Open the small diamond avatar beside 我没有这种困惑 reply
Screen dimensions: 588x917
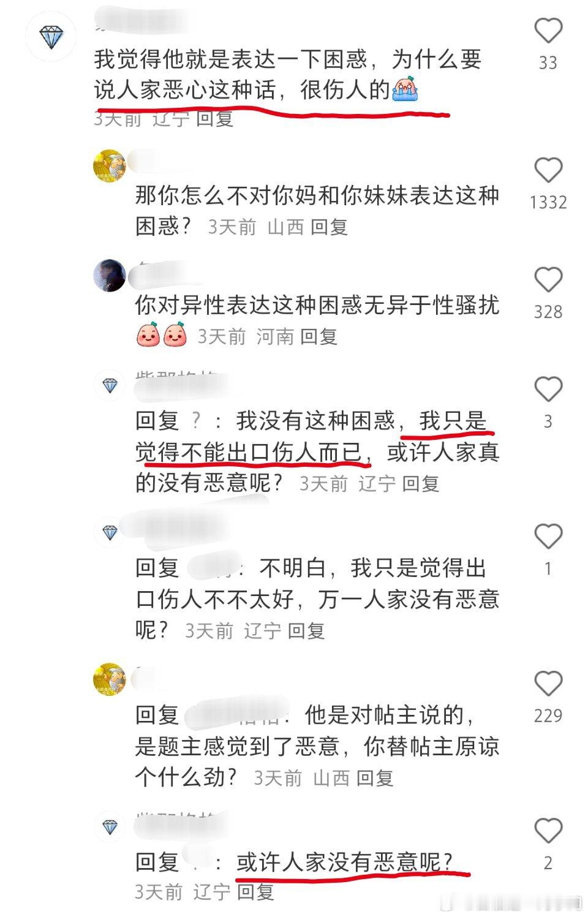coord(110,386)
